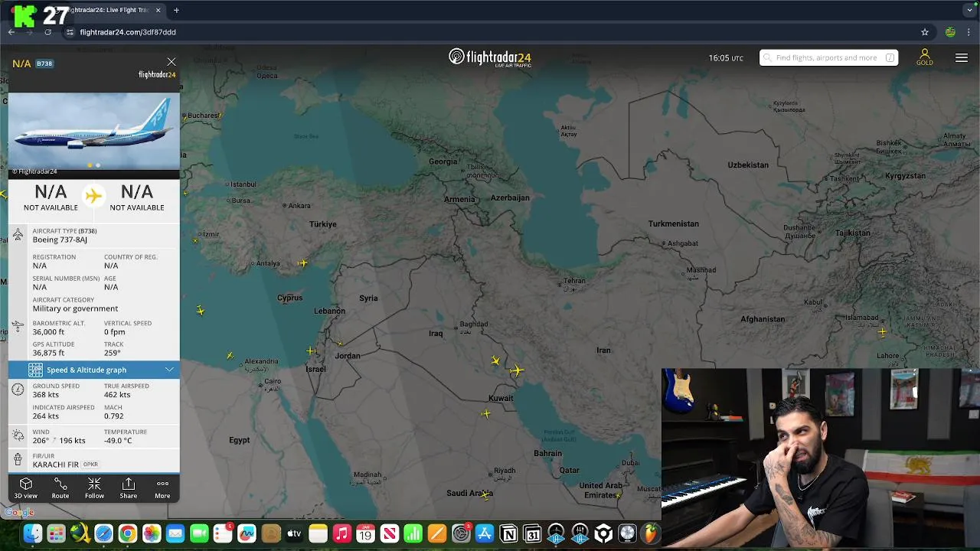Image resolution: width=980 pixels, height=551 pixels.
Task: View site information in the address bar
Action: [70, 32]
